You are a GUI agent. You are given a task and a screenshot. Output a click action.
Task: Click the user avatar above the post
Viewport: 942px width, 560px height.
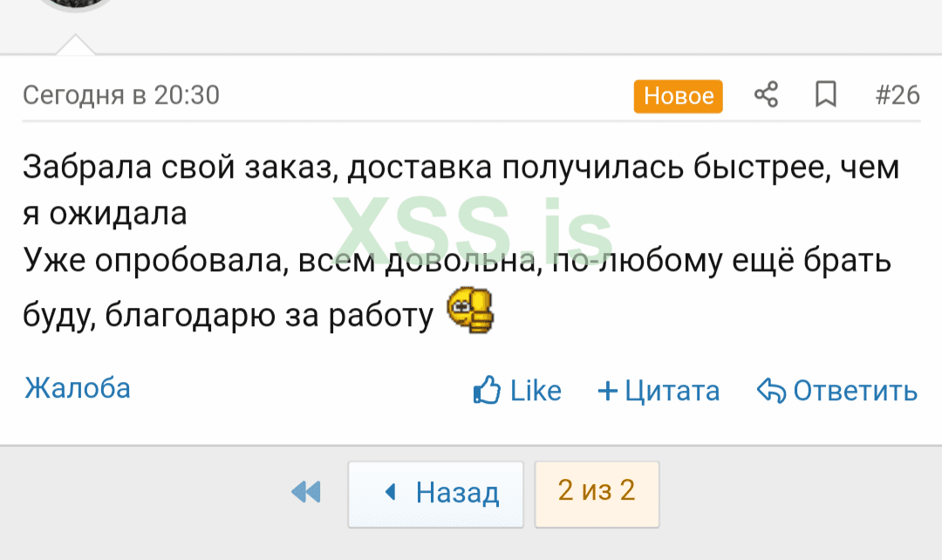coord(76,7)
